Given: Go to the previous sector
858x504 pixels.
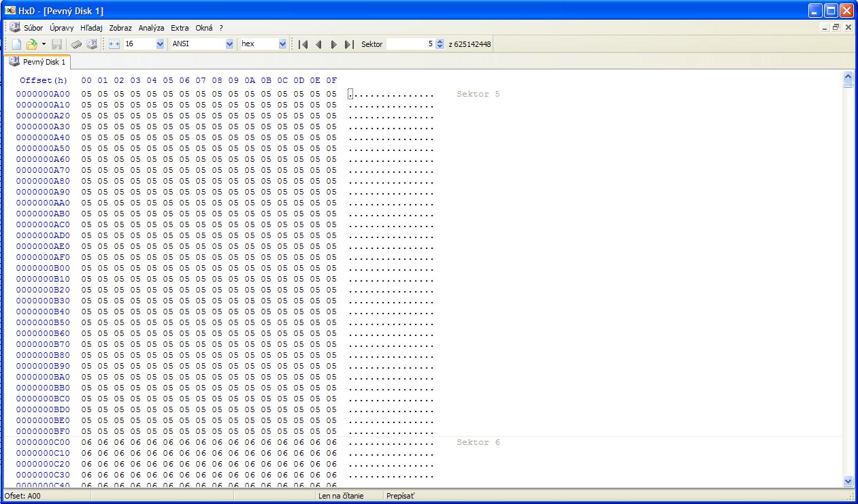Looking at the screenshot, I should [x=318, y=44].
